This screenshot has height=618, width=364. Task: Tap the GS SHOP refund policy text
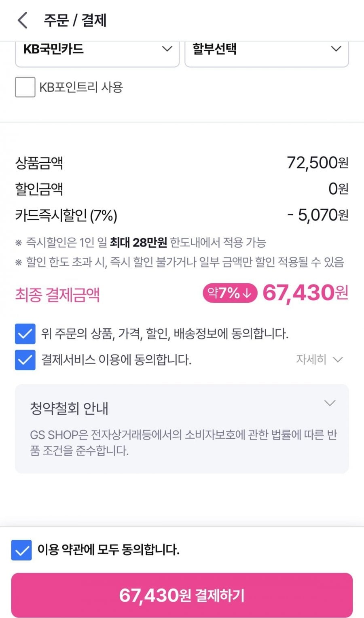pyautogui.click(x=183, y=442)
